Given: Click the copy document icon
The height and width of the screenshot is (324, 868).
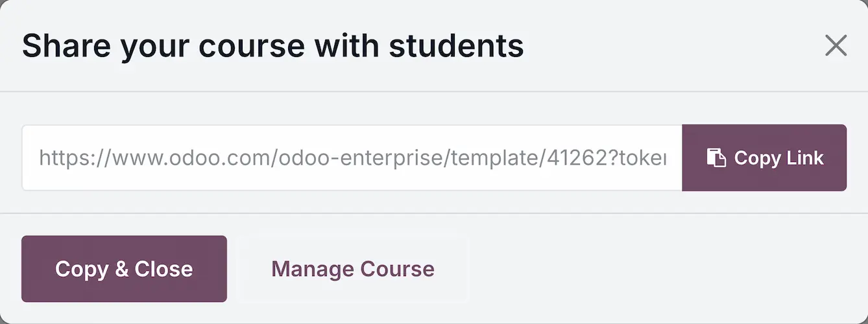Looking at the screenshot, I should click(716, 158).
